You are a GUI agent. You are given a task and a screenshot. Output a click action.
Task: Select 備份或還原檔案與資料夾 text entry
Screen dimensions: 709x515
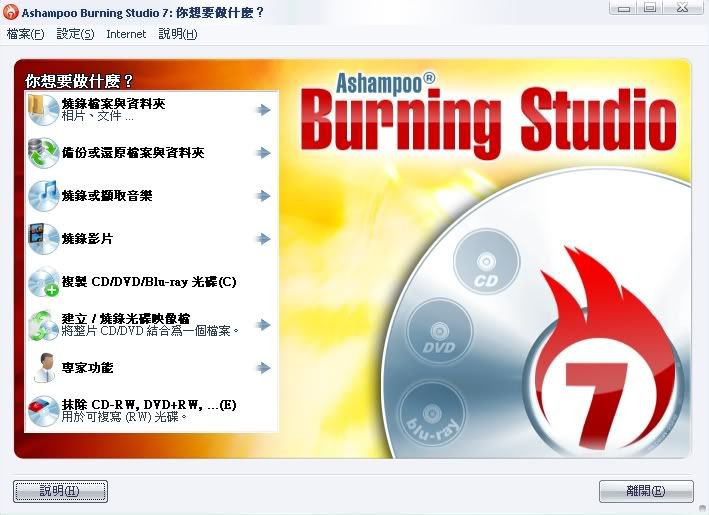pos(133,153)
